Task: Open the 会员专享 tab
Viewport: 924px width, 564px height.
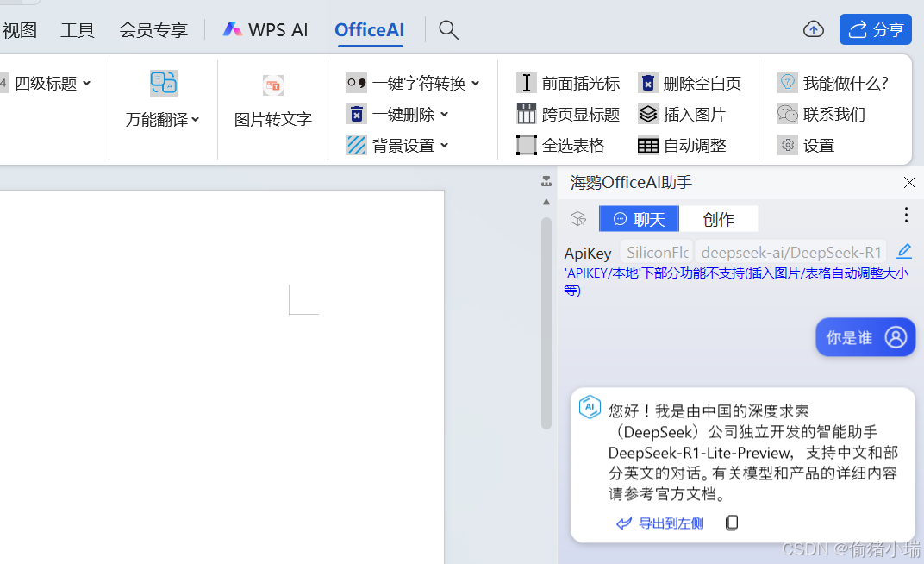Action: pos(153,29)
